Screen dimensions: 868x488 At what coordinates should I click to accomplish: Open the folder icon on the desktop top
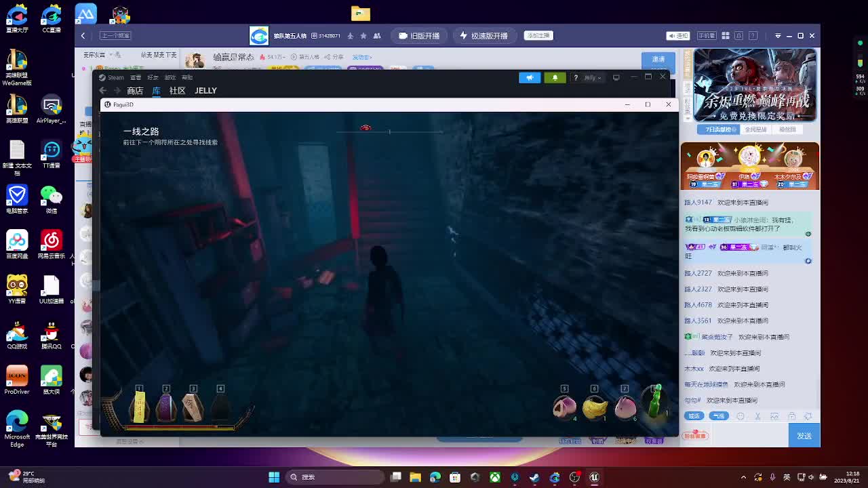point(361,14)
